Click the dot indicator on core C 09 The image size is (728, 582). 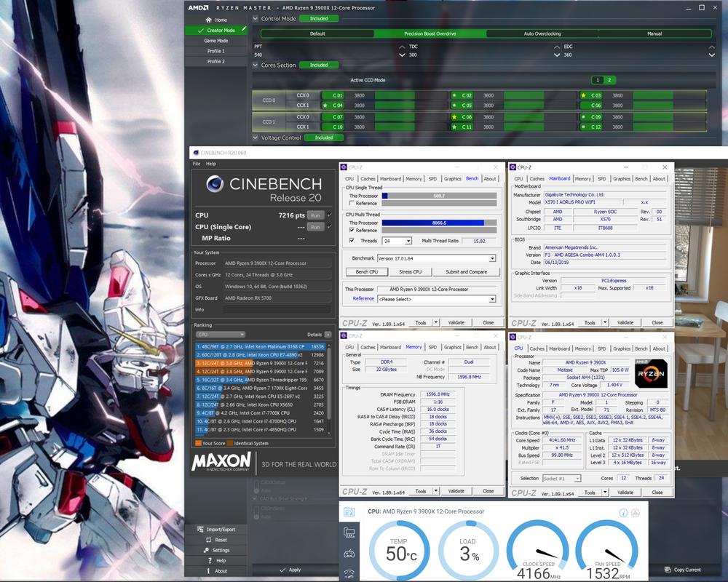tap(583, 117)
